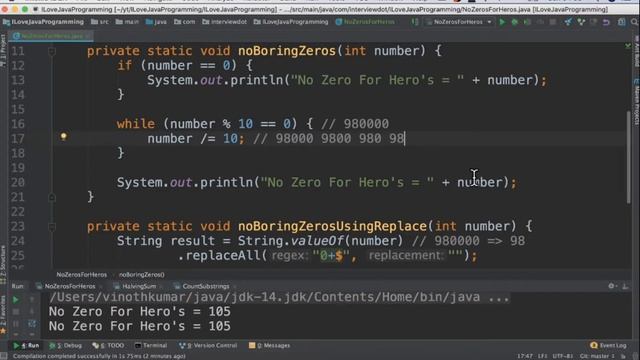Open the 0: Messages tool window button

click(x=269, y=346)
